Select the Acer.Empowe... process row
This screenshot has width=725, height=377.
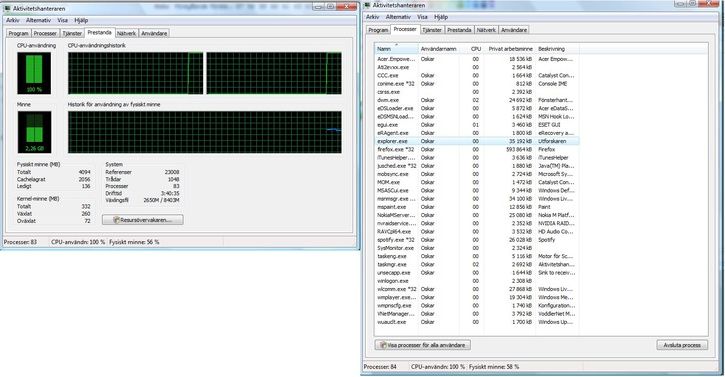[477, 59]
